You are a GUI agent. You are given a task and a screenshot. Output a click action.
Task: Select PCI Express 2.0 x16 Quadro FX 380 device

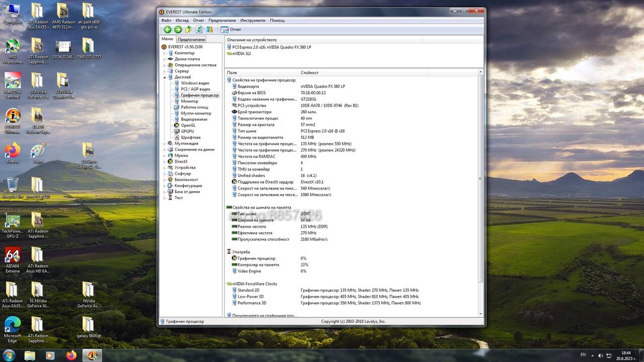point(272,47)
